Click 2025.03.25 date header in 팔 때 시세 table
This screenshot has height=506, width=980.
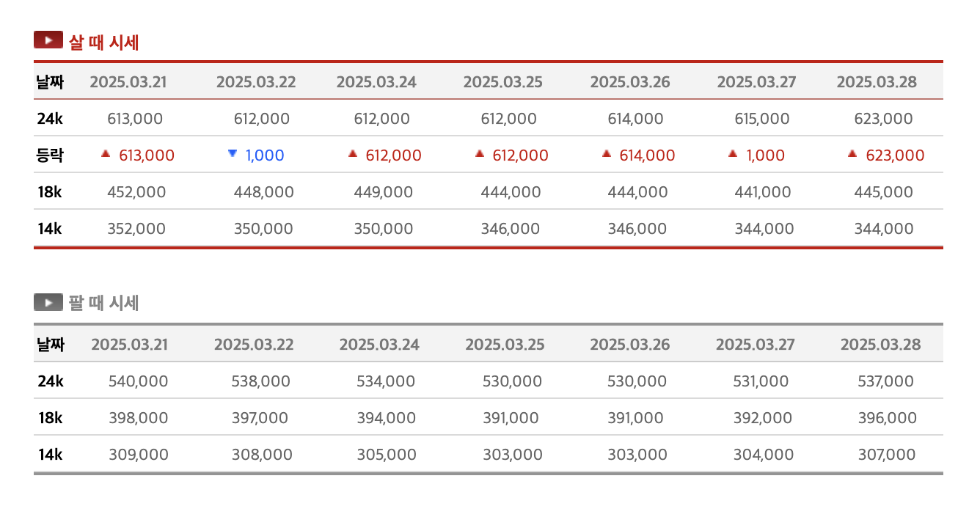tap(505, 345)
